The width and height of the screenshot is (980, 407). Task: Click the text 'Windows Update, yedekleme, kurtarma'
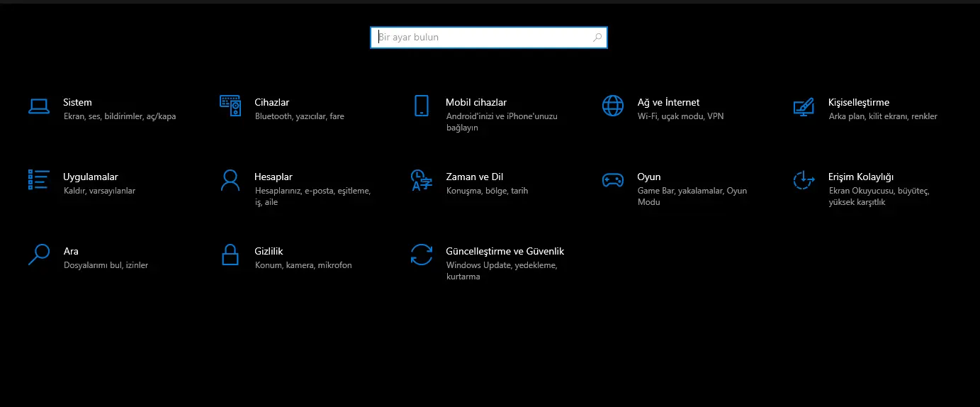[x=502, y=271]
